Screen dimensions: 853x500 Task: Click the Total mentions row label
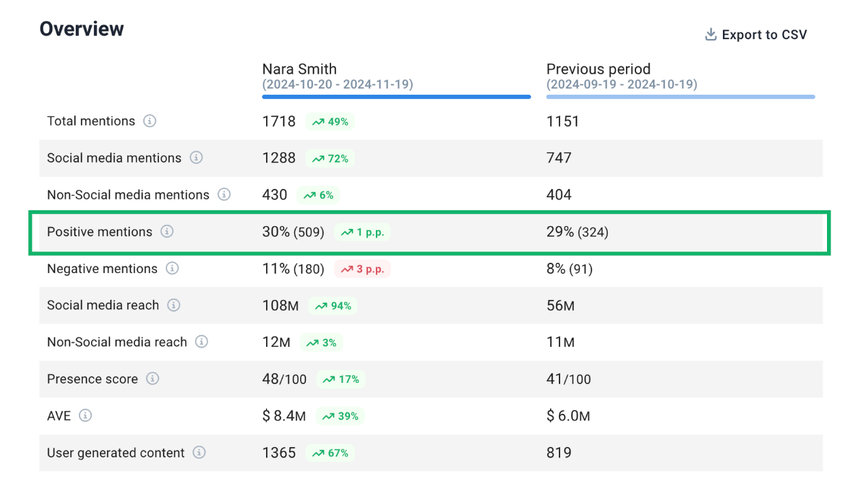click(x=91, y=121)
